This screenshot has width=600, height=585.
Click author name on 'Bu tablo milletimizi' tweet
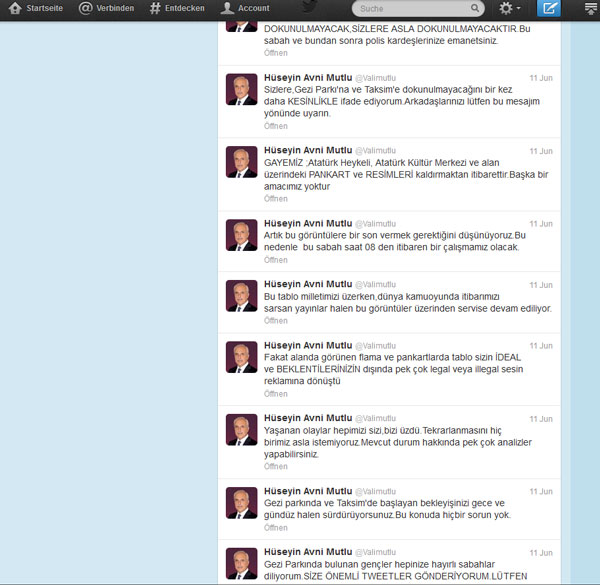coord(307,284)
